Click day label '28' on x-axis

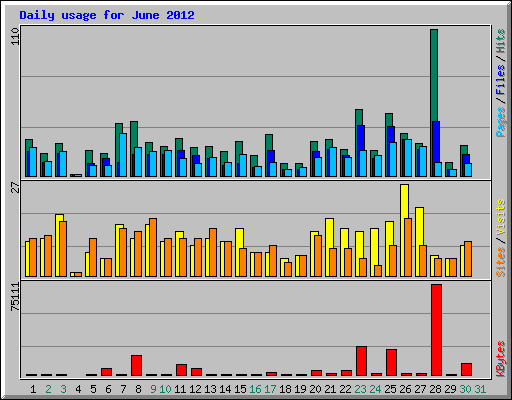[x=435, y=389]
